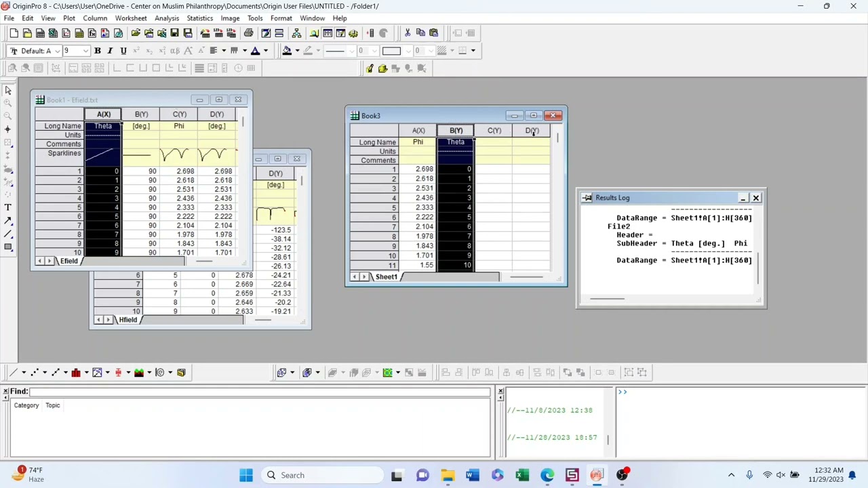
Task: Expand the column plot type dropdown arrow
Action: point(86,372)
